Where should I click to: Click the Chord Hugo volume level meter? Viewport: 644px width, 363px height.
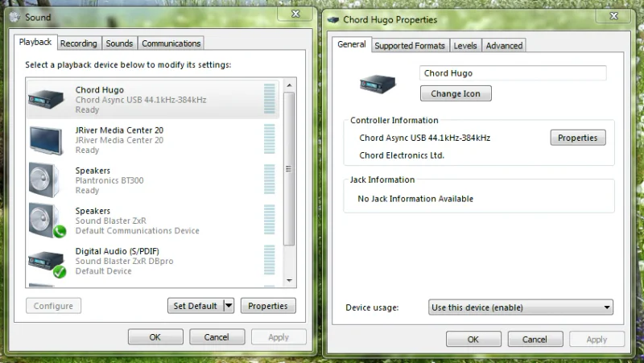pos(270,98)
